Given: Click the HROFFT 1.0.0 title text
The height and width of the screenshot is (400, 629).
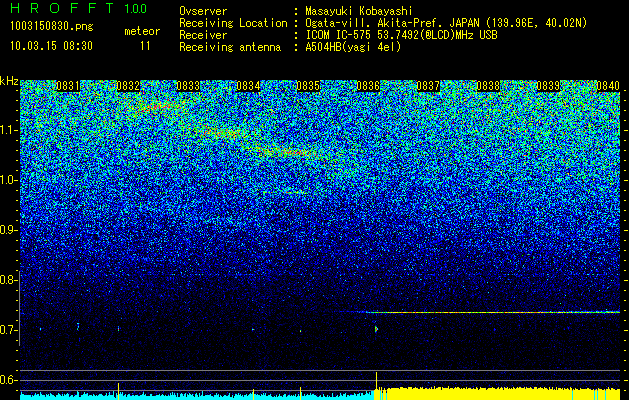Looking at the screenshot, I should tap(78, 8).
